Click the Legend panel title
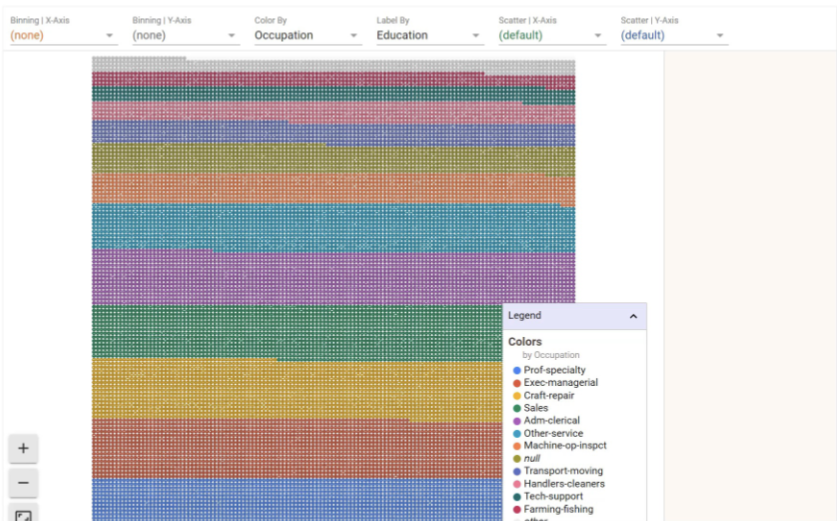This screenshot has height=521, width=837. click(524, 315)
